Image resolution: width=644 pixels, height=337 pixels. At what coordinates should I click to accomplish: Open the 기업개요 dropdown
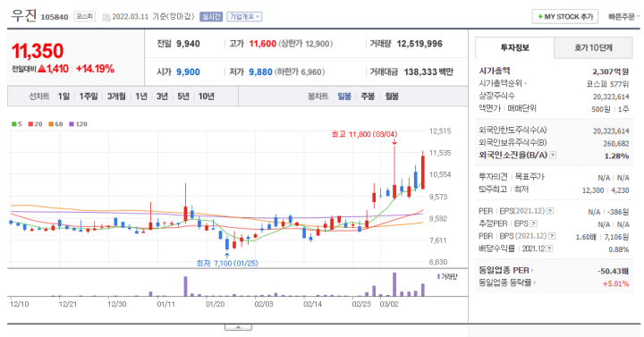pyautogui.click(x=244, y=16)
